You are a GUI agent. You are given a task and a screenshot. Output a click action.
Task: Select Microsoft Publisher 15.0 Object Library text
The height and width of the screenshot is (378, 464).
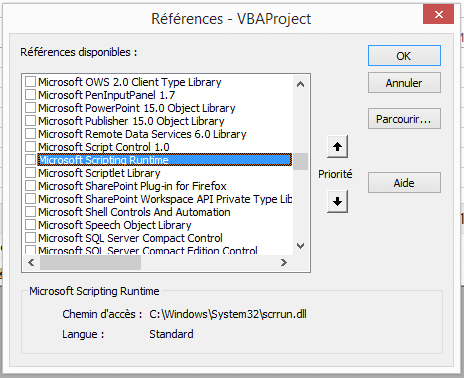coord(131,121)
